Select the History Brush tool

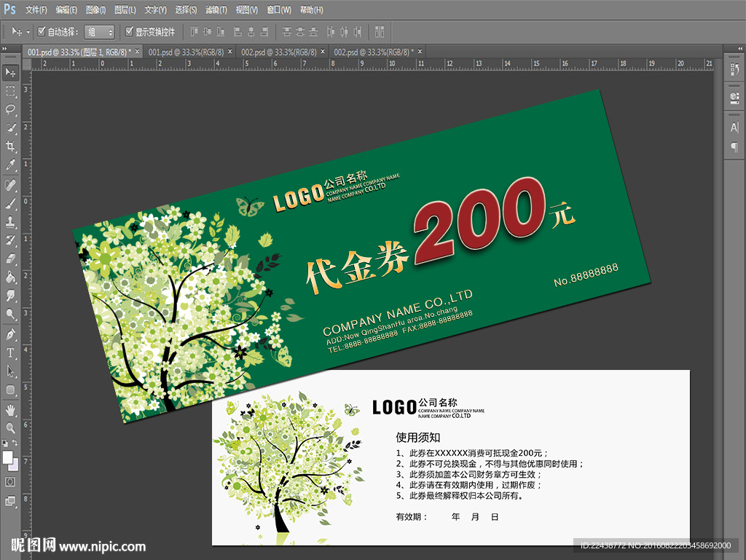10,240
